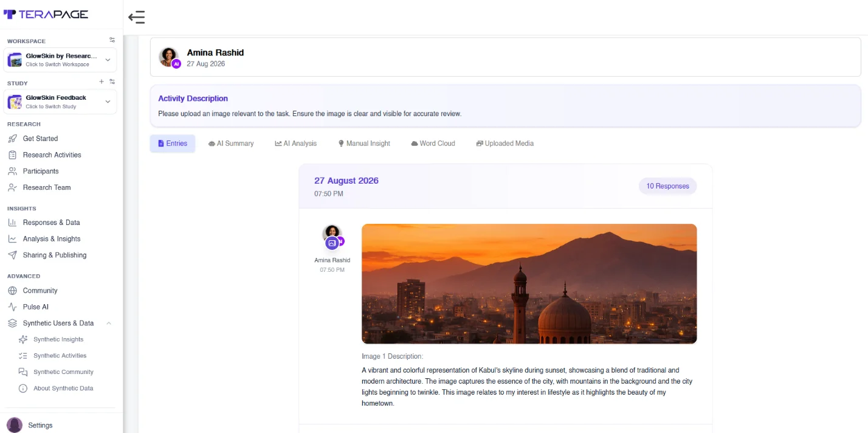The height and width of the screenshot is (433, 868).
Task: Open the Synthetic Community chat icon
Action: 23,372
